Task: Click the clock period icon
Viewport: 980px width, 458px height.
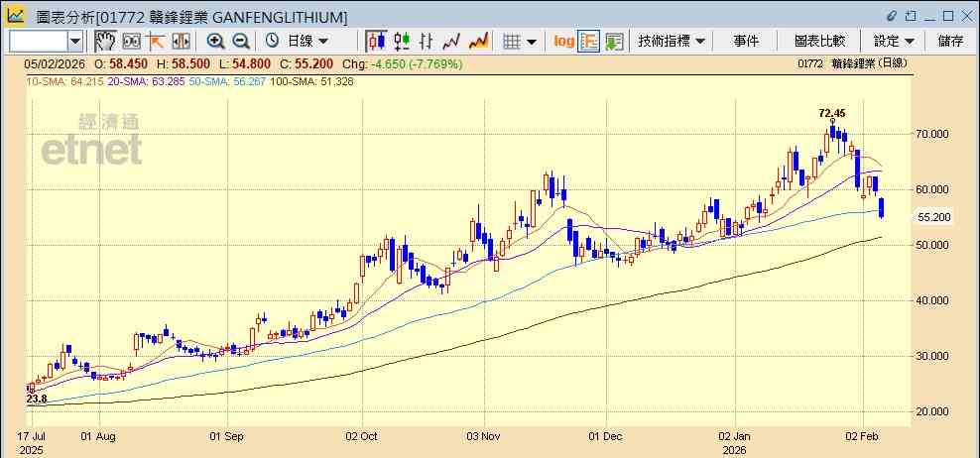Action: [x=272, y=42]
